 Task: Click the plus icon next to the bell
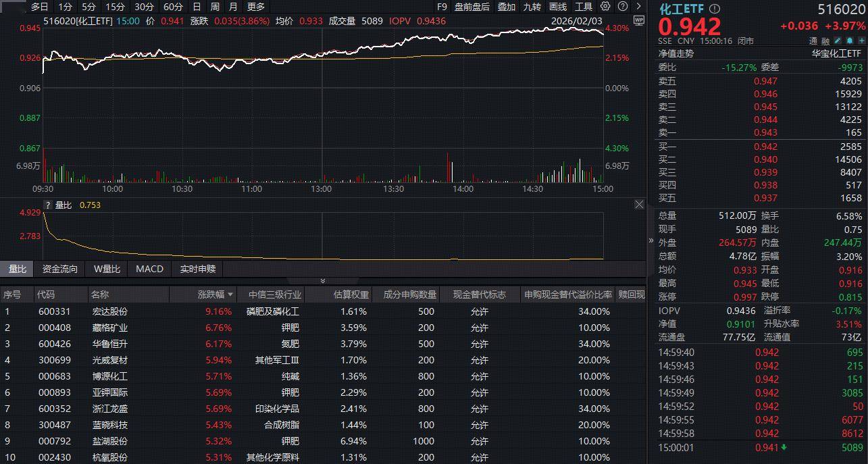coord(862,41)
